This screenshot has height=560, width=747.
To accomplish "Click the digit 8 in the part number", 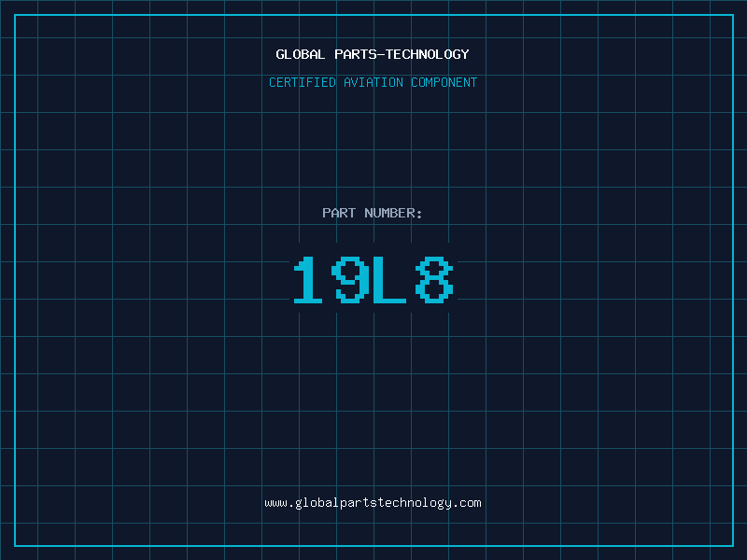I will tap(434, 281).
